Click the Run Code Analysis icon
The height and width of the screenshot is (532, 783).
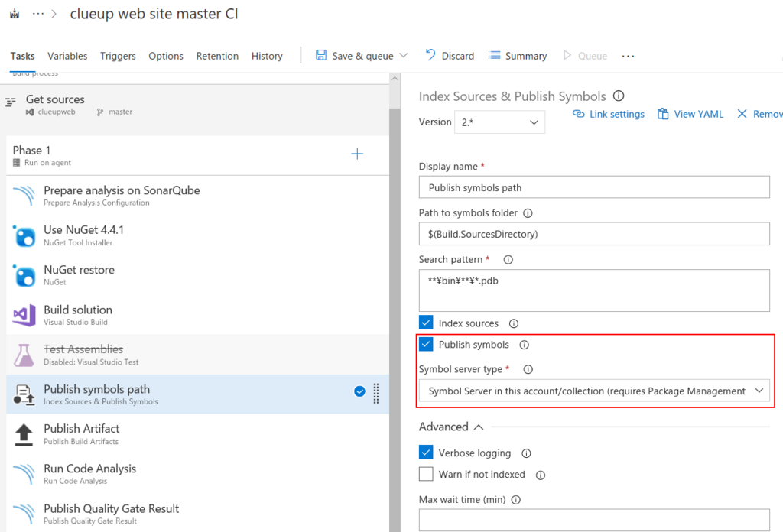click(24, 474)
